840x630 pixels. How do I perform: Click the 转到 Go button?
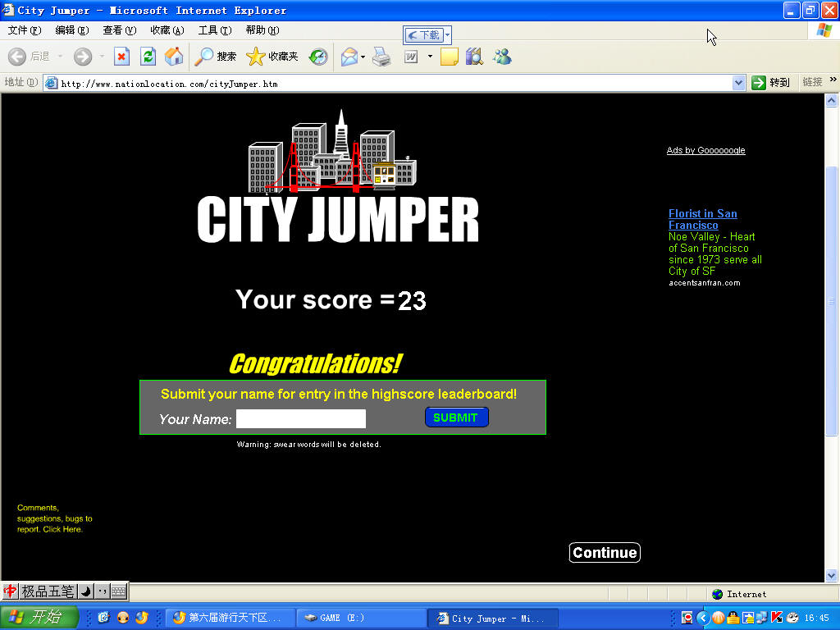771,83
